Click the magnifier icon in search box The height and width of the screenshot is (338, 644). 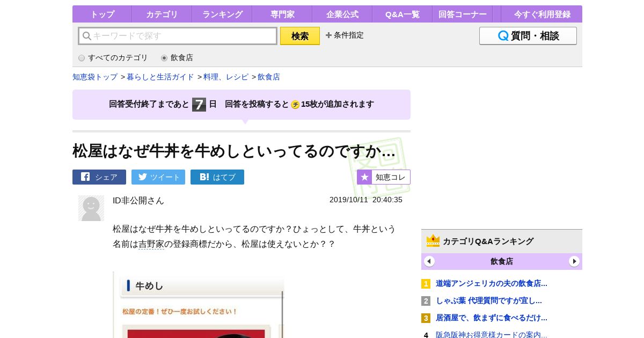(x=86, y=36)
